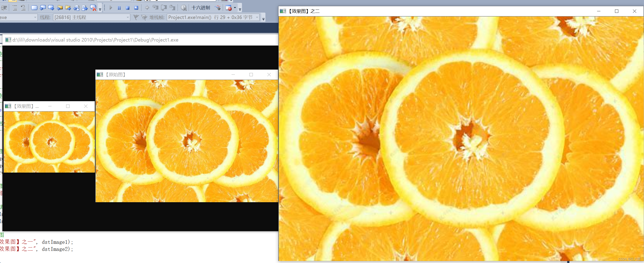Click the 【原始图】 window title
The width and height of the screenshot is (644, 263).
116,75
